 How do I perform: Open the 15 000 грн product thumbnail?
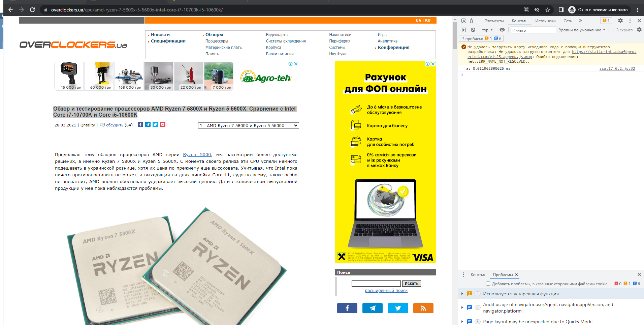click(69, 76)
